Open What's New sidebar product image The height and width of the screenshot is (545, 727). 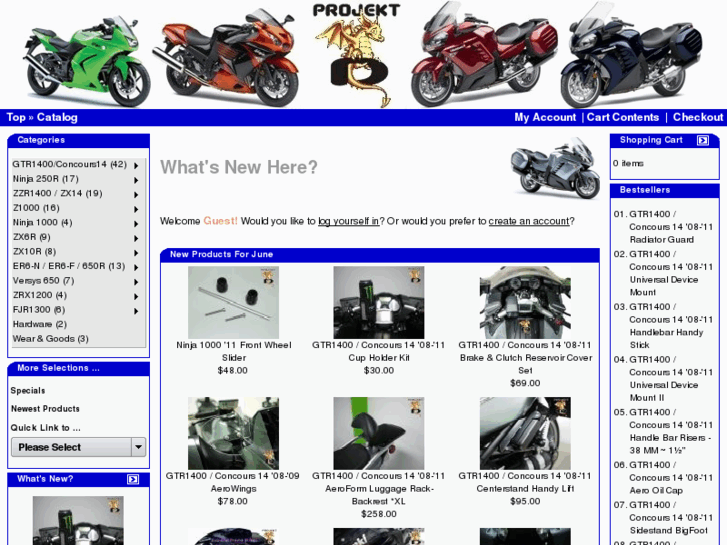(78, 520)
